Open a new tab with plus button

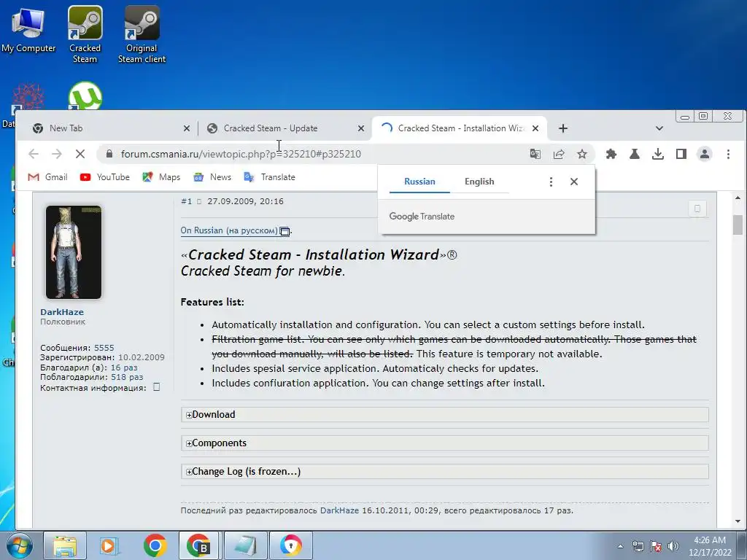[x=562, y=128]
